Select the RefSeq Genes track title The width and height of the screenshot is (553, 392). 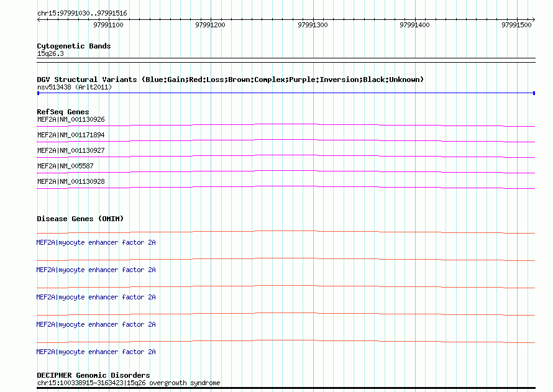[63, 112]
